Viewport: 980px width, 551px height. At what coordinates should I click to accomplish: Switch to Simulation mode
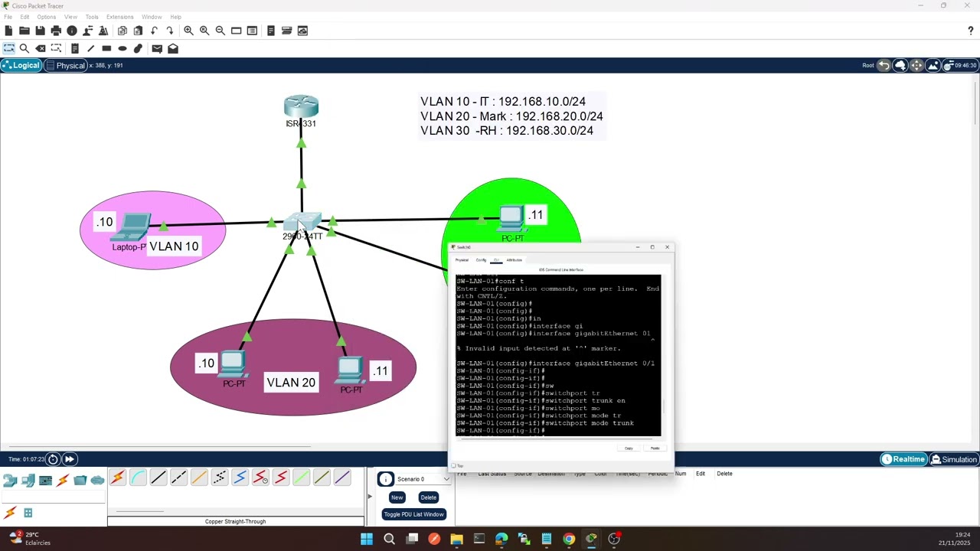954,459
